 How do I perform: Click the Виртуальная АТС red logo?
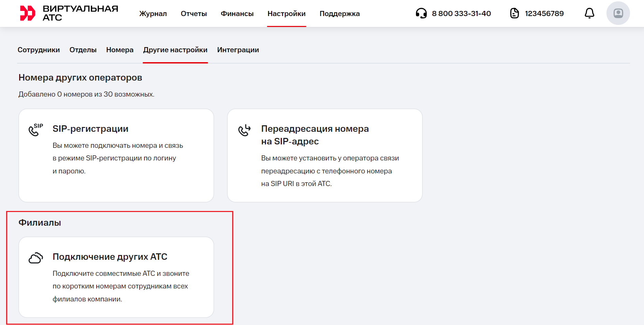28,13
